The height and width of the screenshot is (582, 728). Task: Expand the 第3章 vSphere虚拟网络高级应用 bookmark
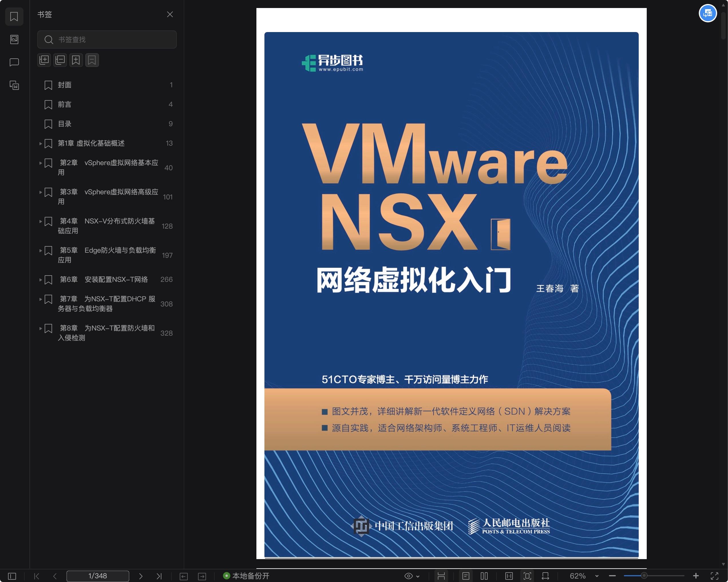pos(41,192)
